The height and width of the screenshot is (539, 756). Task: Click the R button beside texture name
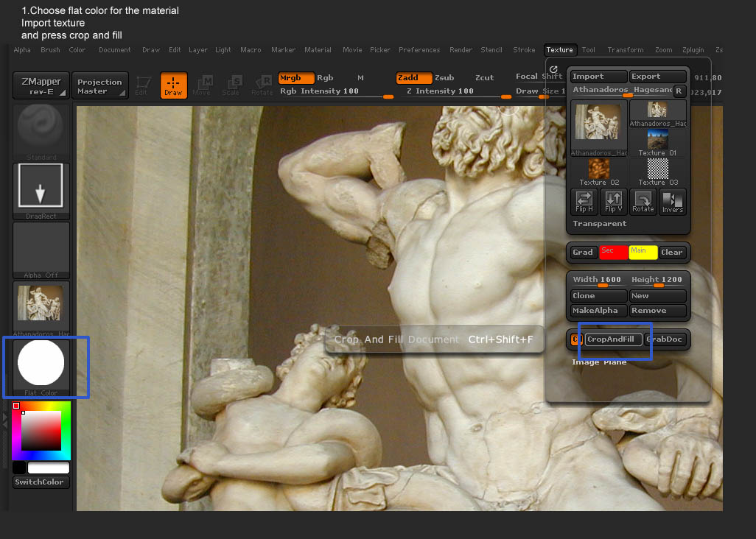[x=679, y=91]
